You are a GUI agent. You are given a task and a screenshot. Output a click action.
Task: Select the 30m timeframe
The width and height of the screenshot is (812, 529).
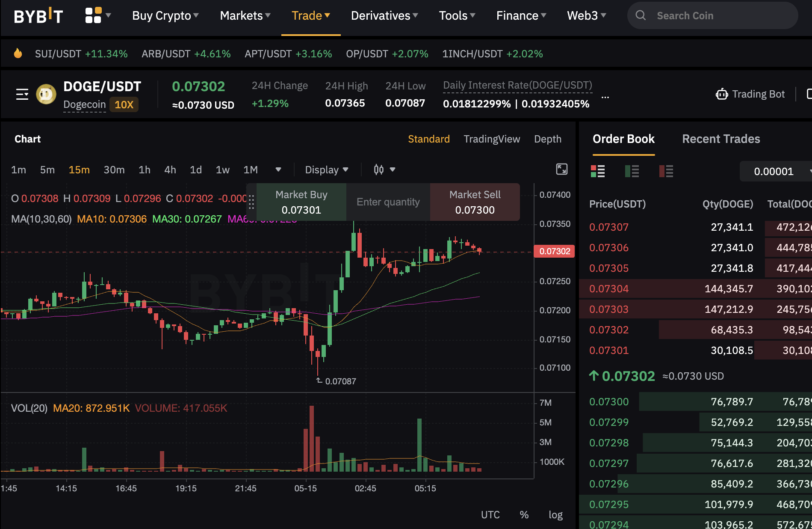(x=114, y=170)
